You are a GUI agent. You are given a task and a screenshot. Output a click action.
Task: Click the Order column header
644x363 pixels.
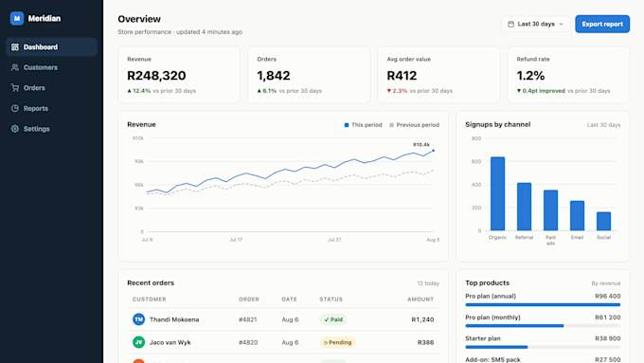point(249,299)
